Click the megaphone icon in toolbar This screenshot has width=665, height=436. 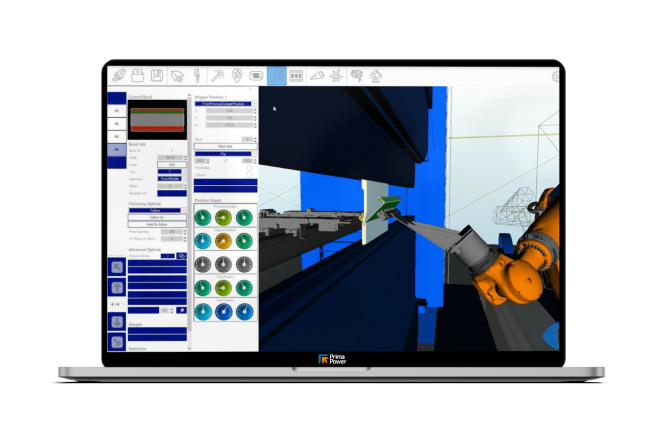(316, 75)
